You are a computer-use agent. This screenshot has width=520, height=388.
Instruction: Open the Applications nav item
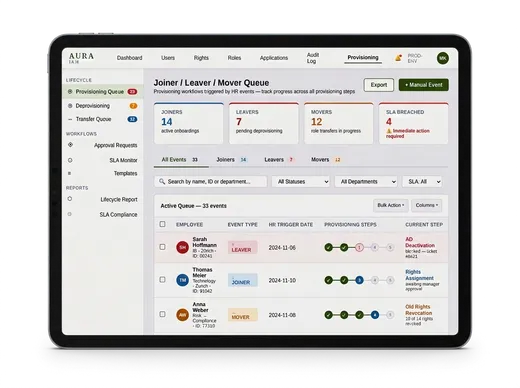[274, 58]
